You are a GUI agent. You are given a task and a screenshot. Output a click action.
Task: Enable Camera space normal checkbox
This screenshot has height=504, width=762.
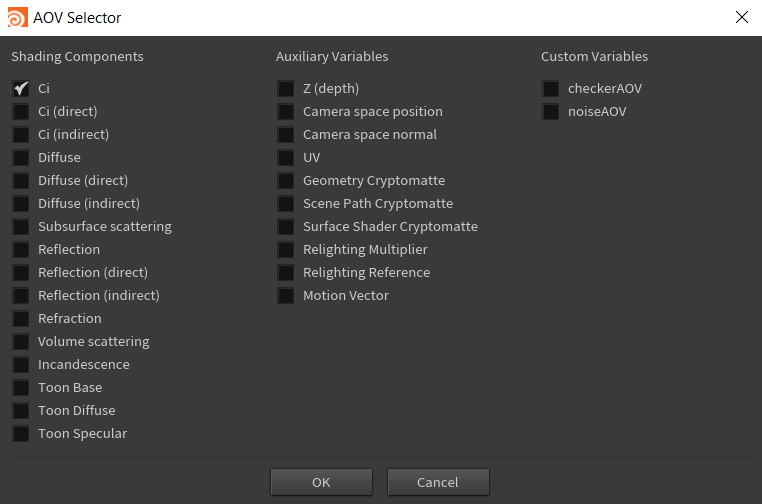286,135
